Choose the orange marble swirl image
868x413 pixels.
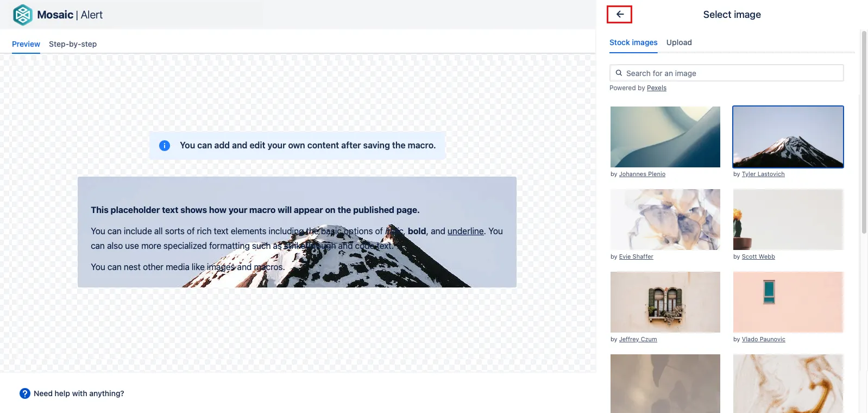click(788, 384)
